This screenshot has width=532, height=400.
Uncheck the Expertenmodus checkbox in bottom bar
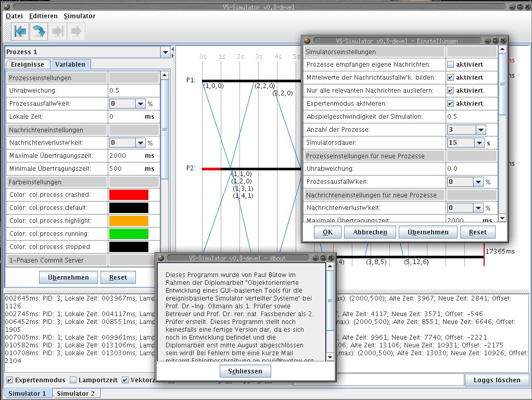pos(9,380)
